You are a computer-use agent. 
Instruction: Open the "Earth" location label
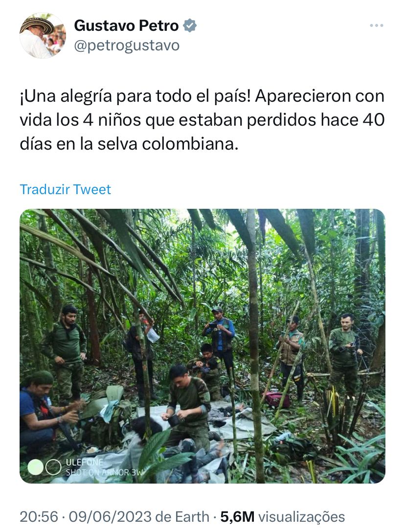pyautogui.click(x=192, y=517)
